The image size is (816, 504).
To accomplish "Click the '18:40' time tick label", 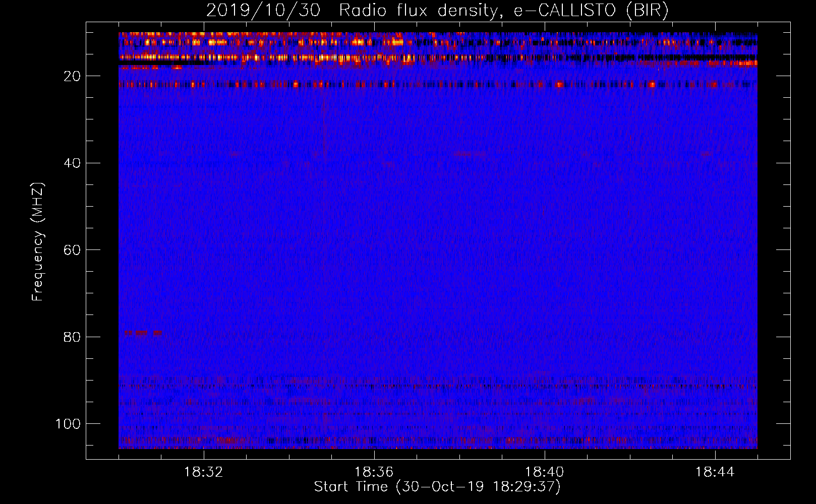I will 545,472.
